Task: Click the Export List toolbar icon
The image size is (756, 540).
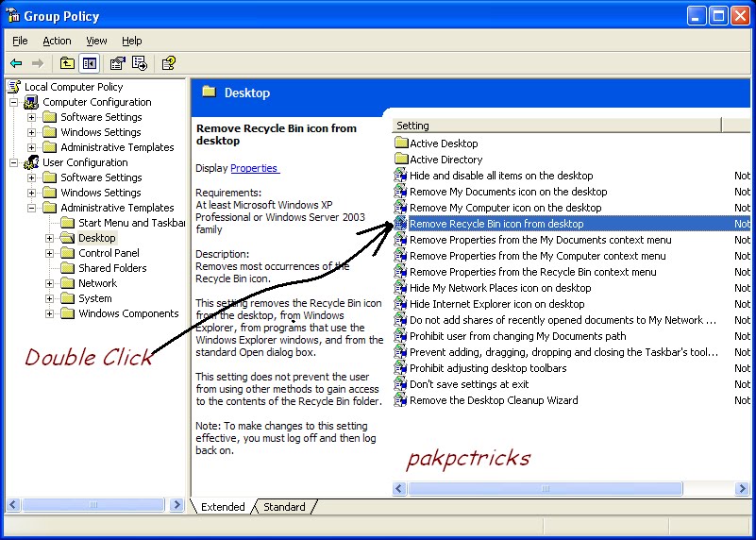Action: pyautogui.click(x=140, y=63)
